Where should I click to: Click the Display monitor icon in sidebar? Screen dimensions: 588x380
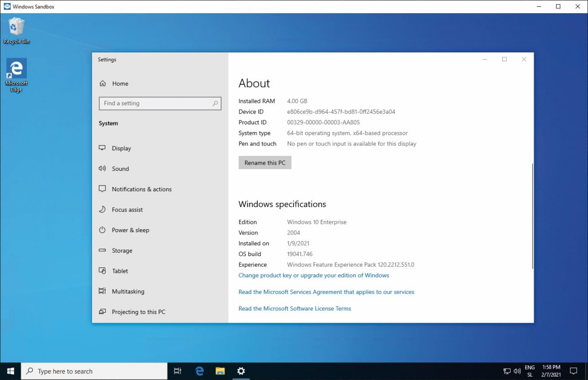coord(102,148)
